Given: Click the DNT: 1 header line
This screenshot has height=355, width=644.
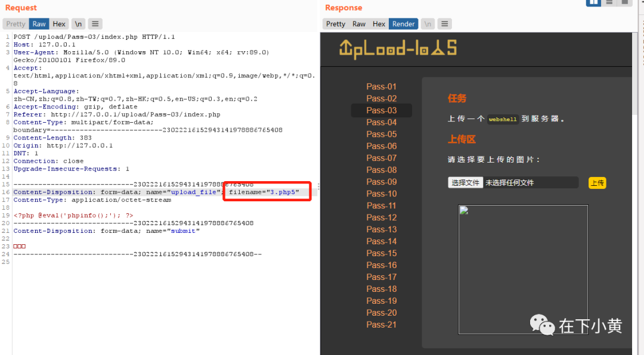Looking at the screenshot, I should pos(26,154).
